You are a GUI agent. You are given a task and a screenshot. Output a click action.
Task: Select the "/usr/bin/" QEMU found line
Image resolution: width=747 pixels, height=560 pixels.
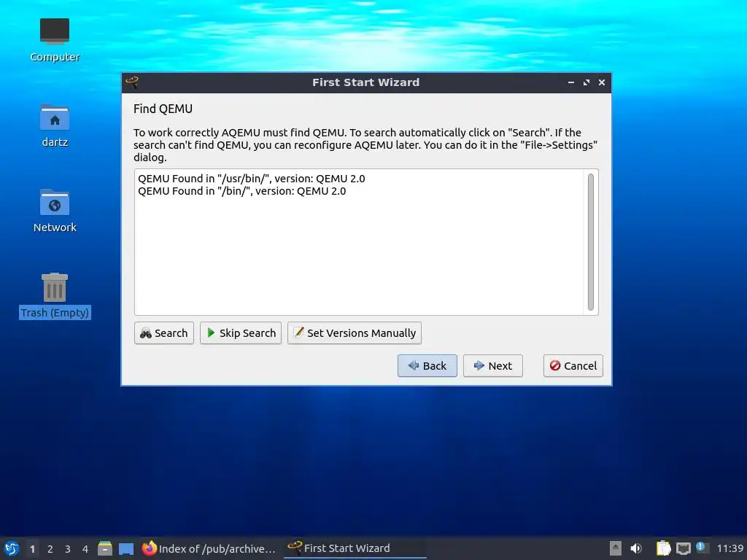(x=252, y=179)
